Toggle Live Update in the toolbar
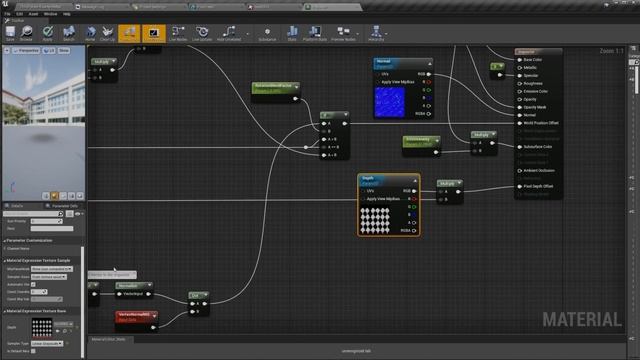This screenshot has width=640, height=360. [202, 33]
